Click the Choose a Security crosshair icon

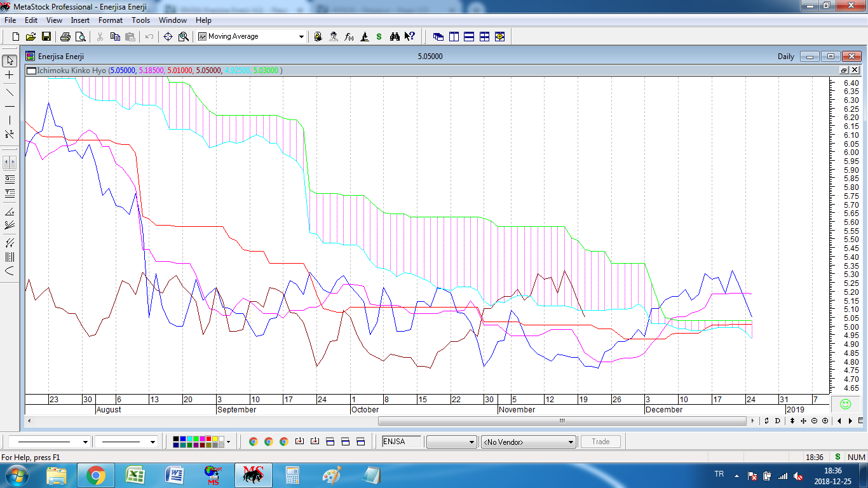click(168, 37)
